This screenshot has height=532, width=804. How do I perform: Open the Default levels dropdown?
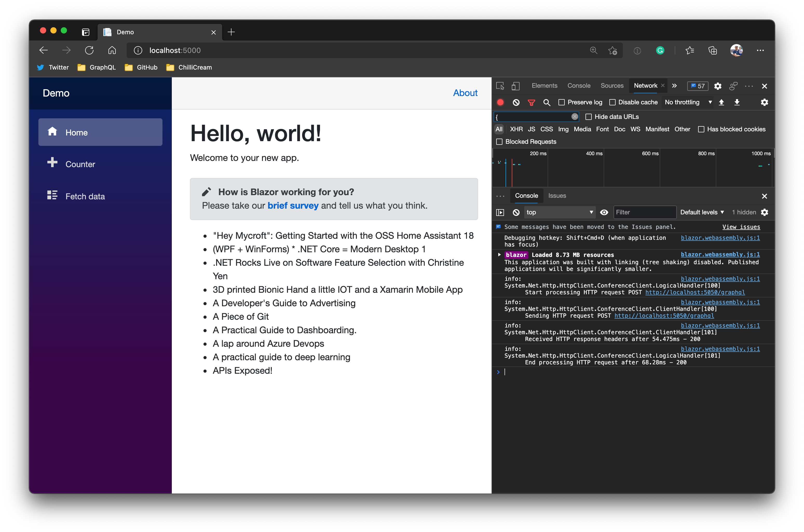[x=702, y=212]
